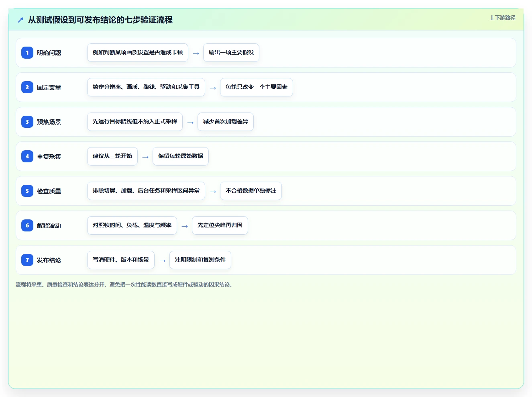Click the 例如判断某项画质设置是否造成卡顿 box
This screenshot has width=532, height=397.
point(138,53)
